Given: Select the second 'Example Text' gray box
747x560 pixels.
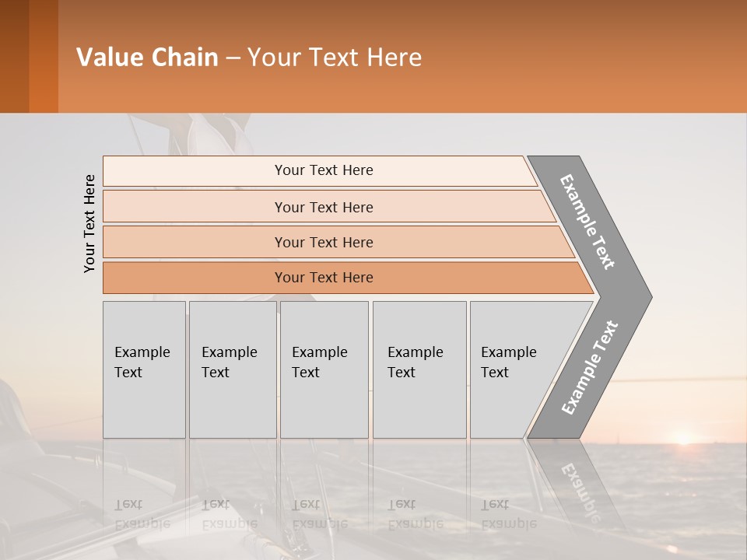Looking at the screenshot, I should [232, 369].
